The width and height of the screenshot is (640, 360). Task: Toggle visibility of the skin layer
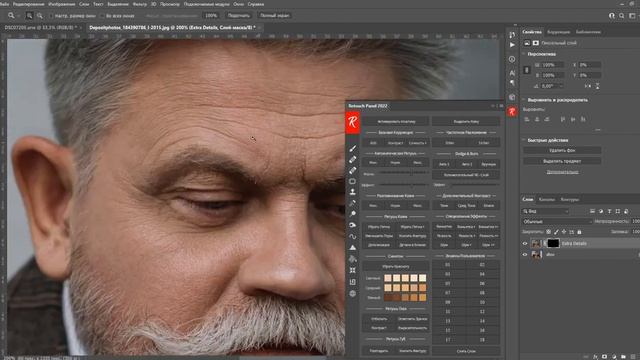click(525, 254)
